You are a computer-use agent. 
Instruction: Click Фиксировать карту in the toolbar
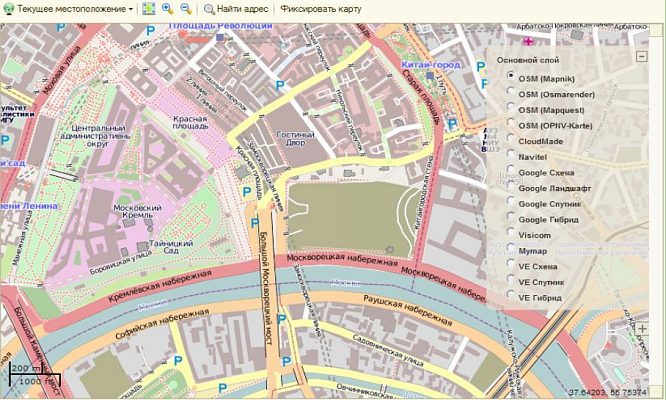click(321, 8)
